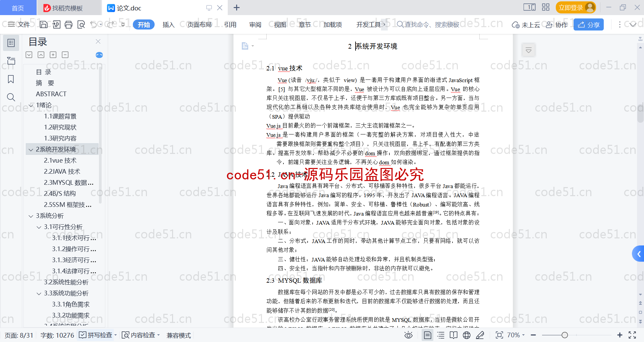The height and width of the screenshot is (342, 644).
Task: Switch to the 首页 tab
Action: (18, 8)
